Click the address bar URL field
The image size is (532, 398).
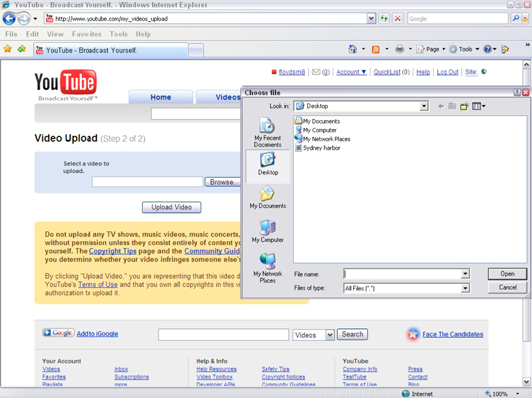[205, 19]
